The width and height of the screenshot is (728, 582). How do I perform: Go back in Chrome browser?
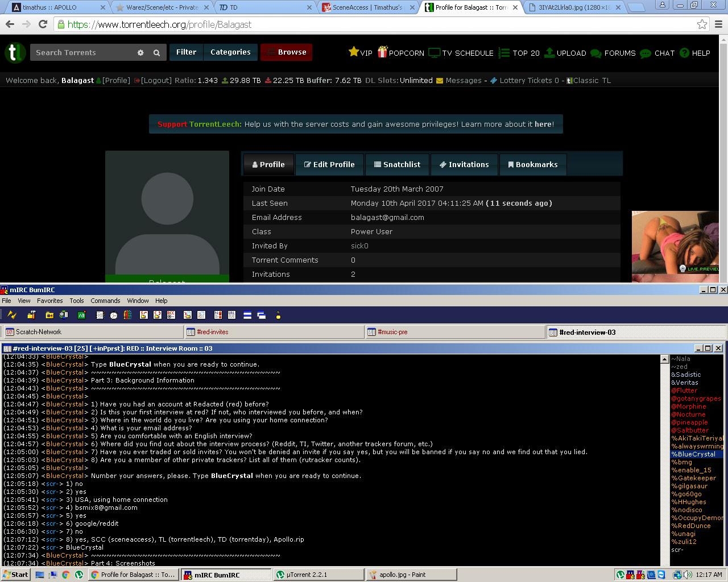tap(10, 24)
